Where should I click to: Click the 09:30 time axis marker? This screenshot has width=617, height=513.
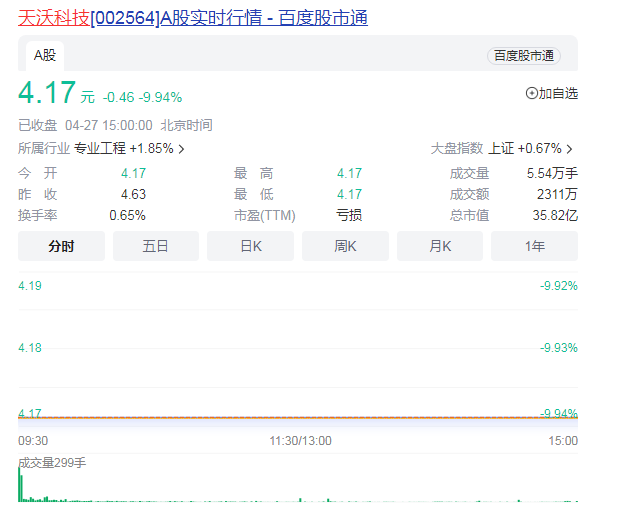pos(33,440)
